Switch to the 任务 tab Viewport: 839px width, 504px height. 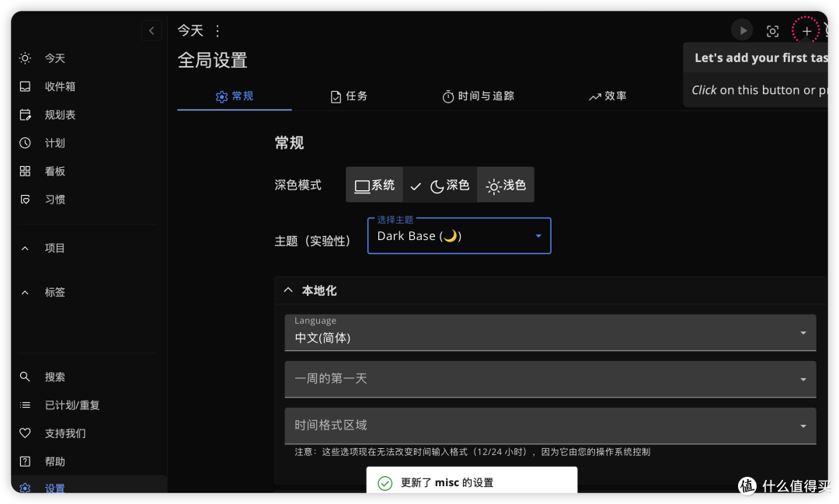click(349, 96)
